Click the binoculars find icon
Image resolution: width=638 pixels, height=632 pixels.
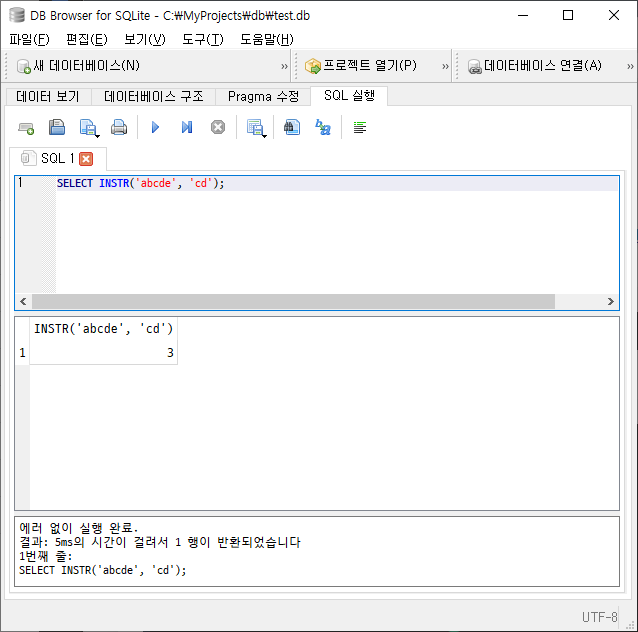click(x=292, y=127)
